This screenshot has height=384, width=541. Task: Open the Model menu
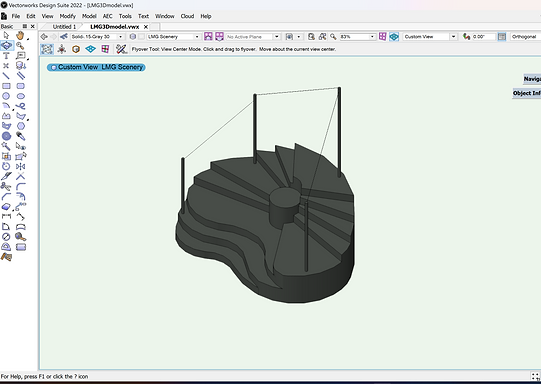pos(89,16)
